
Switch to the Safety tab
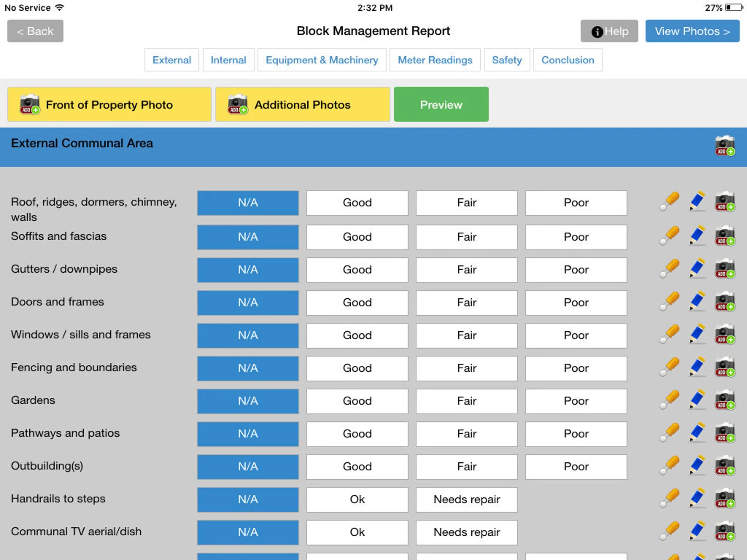pos(507,60)
